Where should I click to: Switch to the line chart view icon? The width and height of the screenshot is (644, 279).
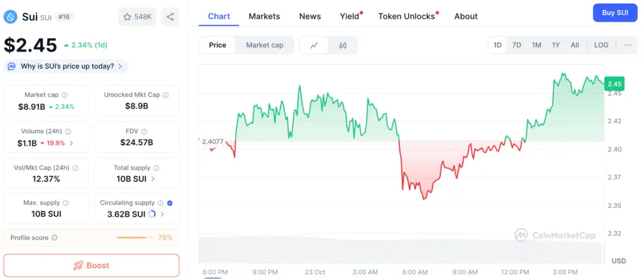314,45
